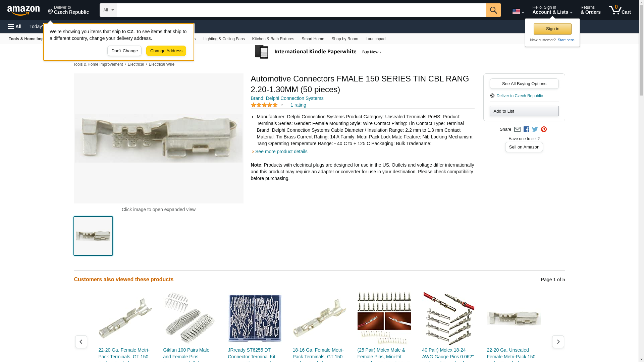Click See All Buying Options button
The height and width of the screenshot is (362, 644).
(524, 84)
